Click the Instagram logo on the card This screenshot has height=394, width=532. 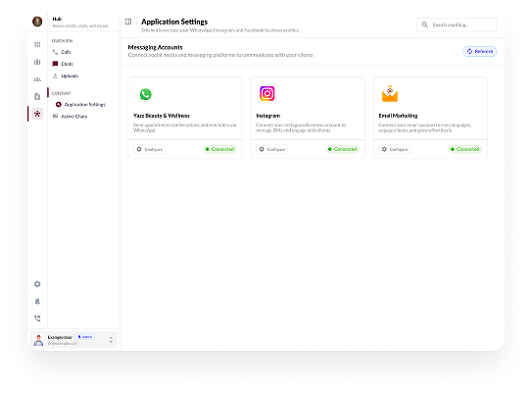coord(267,93)
